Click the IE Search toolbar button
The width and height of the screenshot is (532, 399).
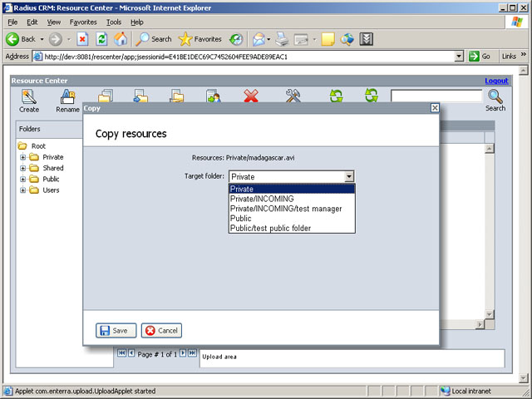[x=153, y=39]
